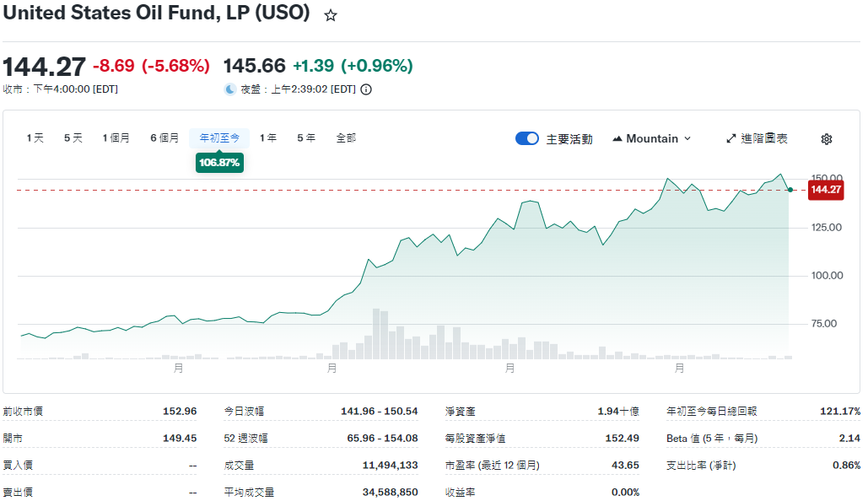
Task: Click the Mountain chart type icon
Action: pos(617,138)
